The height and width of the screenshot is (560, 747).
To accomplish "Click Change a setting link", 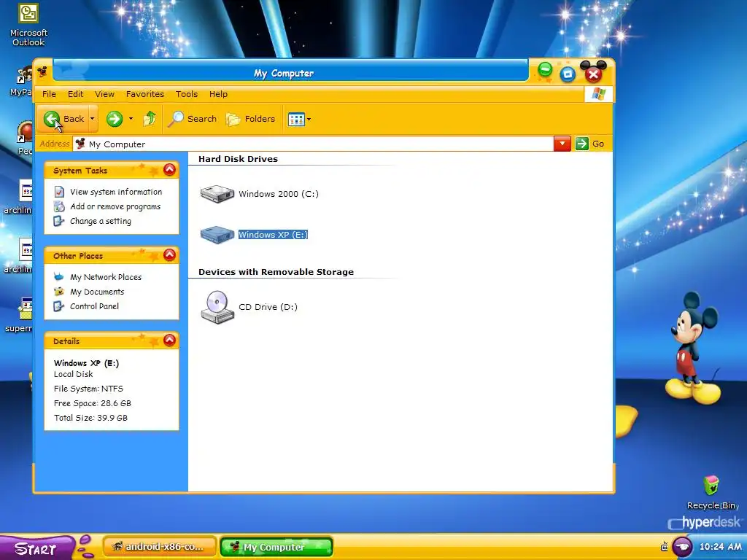I will point(101,222).
